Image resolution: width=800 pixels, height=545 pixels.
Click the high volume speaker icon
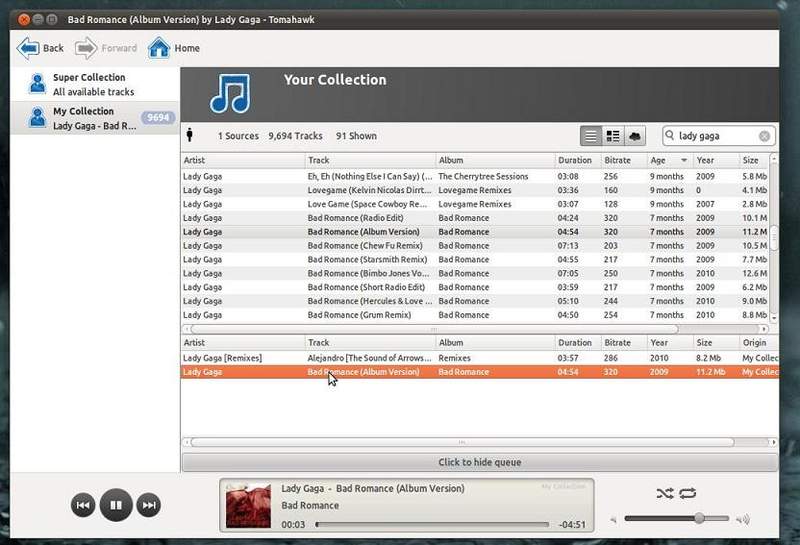(743, 519)
